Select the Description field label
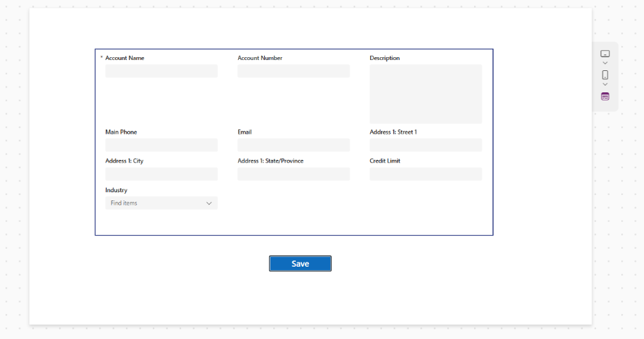 click(385, 58)
